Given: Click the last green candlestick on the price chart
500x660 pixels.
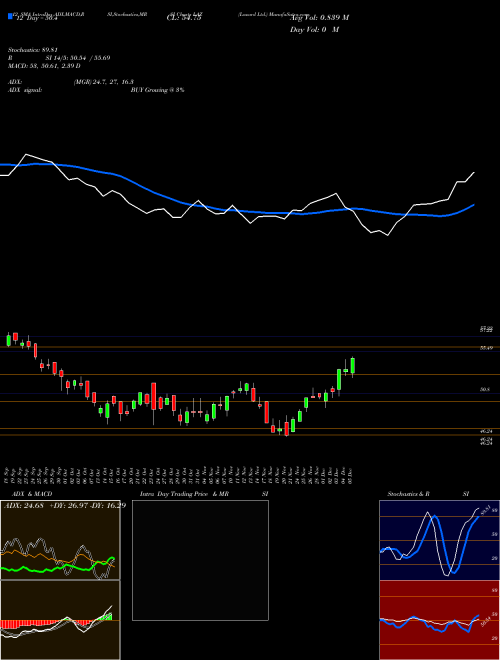Looking at the screenshot, I should tap(353, 365).
